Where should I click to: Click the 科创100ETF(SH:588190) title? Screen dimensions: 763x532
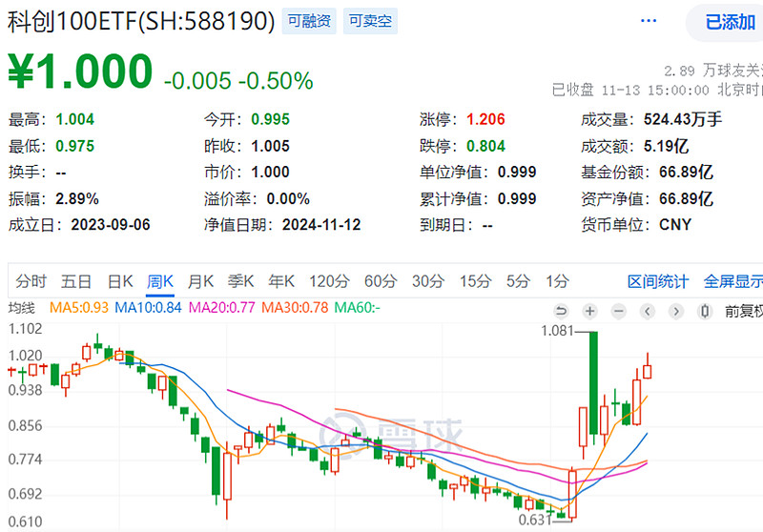click(x=141, y=21)
